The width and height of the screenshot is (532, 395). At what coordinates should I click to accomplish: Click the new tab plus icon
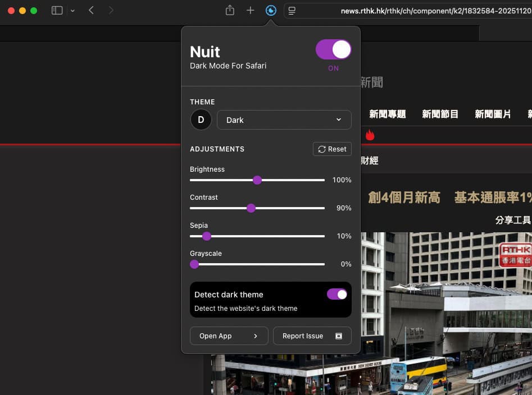click(251, 10)
